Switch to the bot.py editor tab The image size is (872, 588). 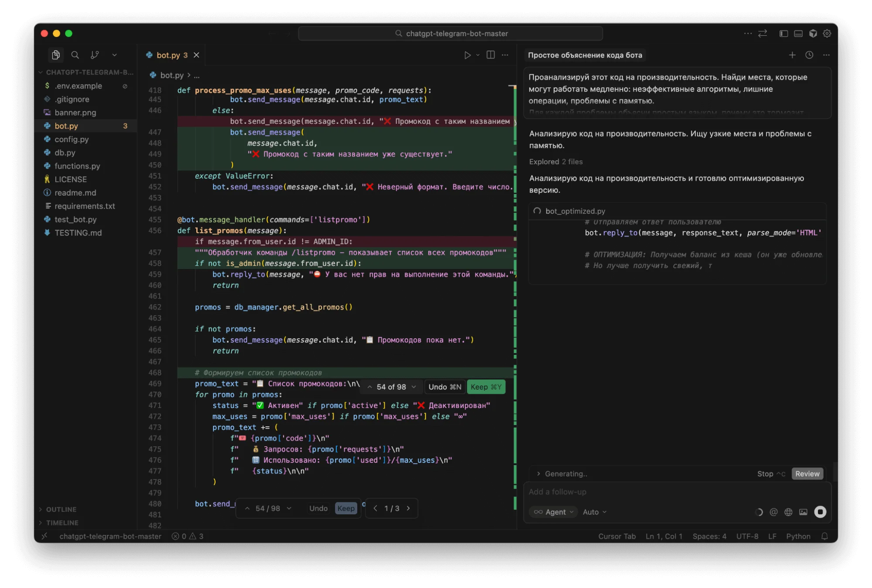[x=168, y=55]
